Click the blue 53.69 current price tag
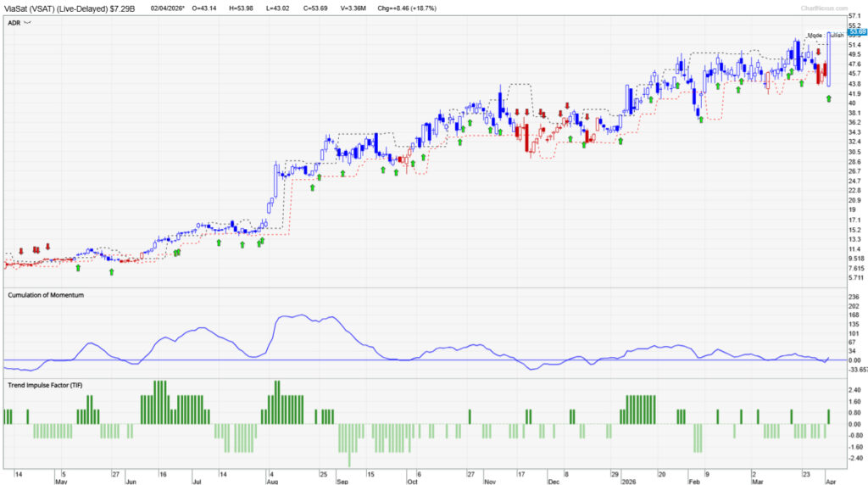Image resolution: width=868 pixels, height=485 pixels. coord(857,32)
